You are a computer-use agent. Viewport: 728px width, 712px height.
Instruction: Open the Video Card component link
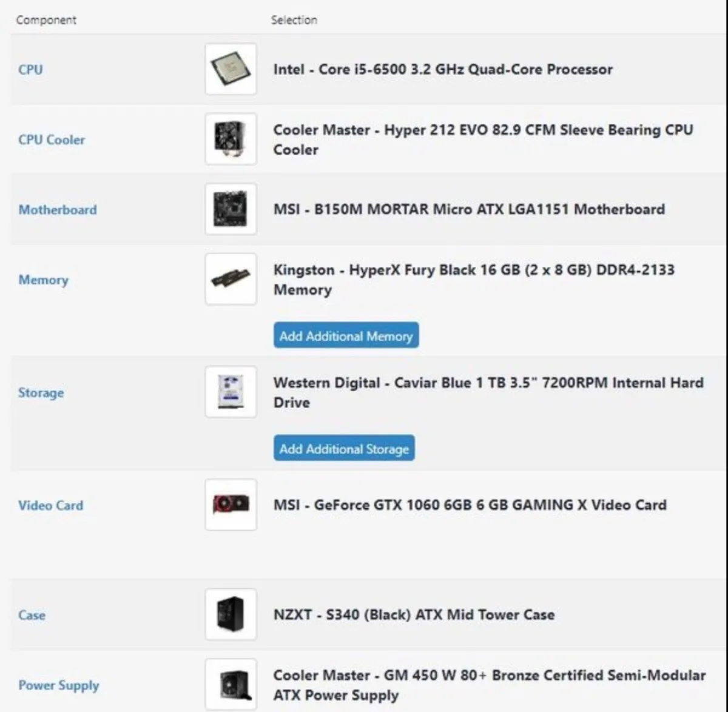[x=51, y=505]
